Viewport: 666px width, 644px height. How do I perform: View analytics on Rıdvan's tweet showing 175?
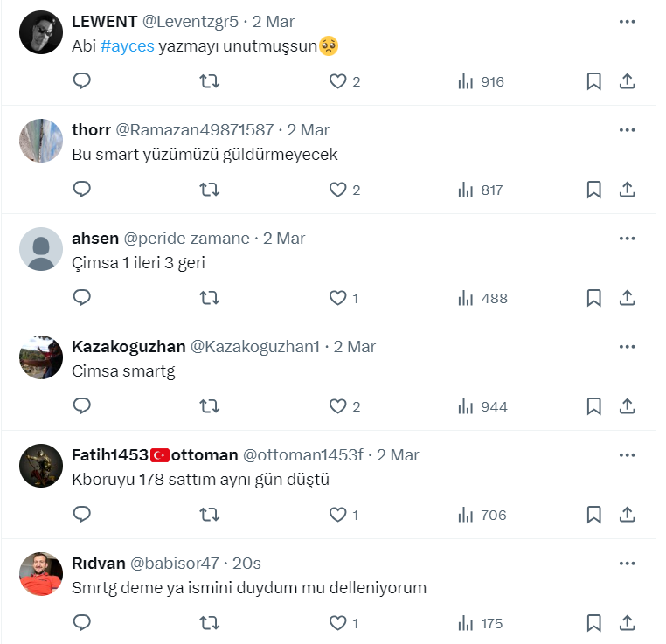pyautogui.click(x=481, y=623)
